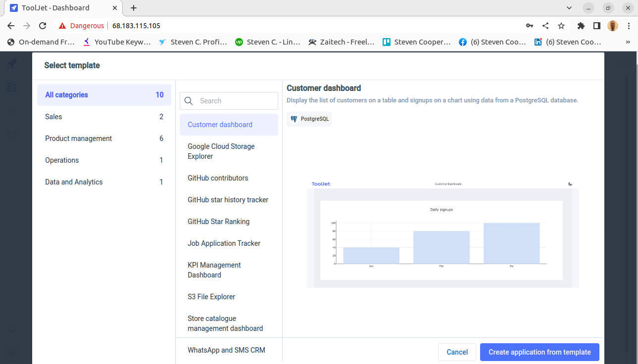638x364 pixels.
Task: Select the Sales category
Action: pos(104,117)
